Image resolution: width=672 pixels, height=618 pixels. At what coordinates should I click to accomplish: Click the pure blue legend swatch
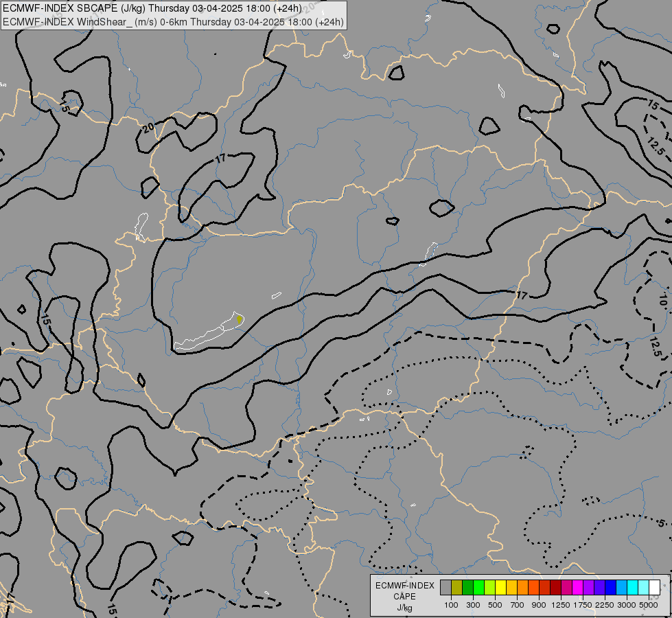(x=611, y=588)
